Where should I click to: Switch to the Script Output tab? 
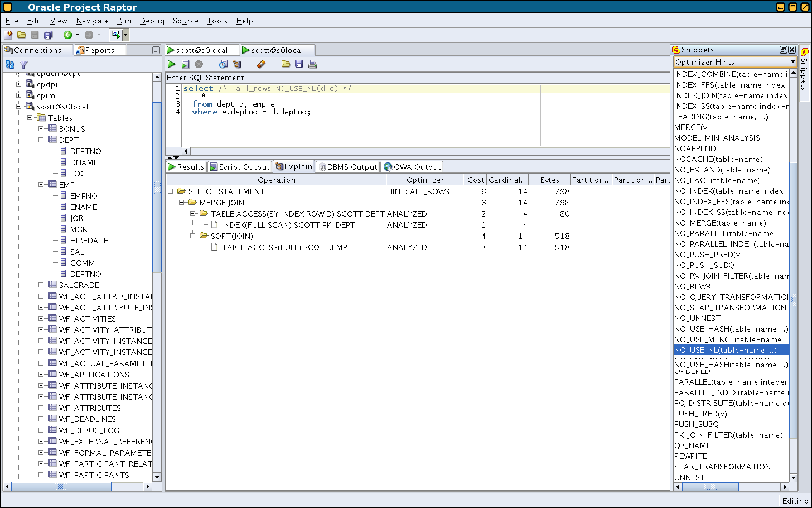[x=240, y=167]
